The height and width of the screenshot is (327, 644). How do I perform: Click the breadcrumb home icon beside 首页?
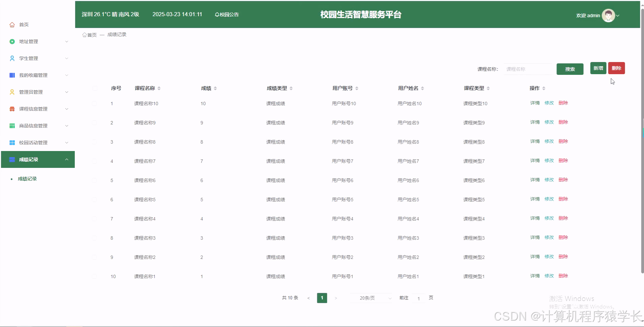click(85, 34)
